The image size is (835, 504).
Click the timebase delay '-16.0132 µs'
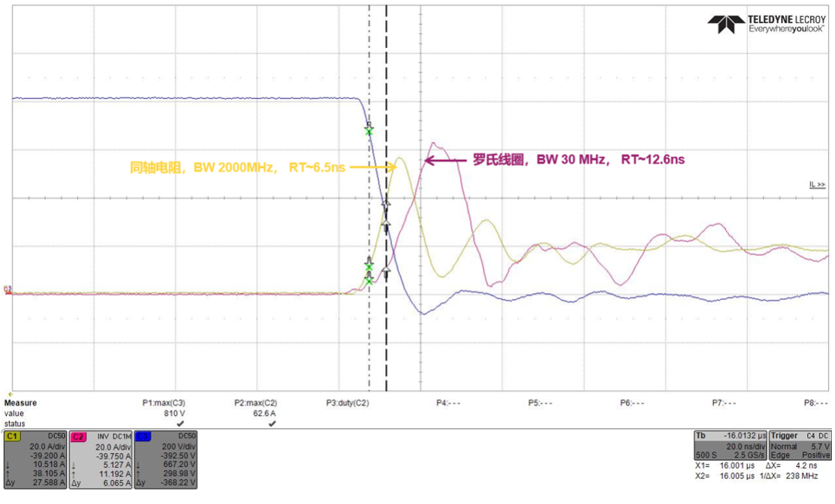pos(744,436)
